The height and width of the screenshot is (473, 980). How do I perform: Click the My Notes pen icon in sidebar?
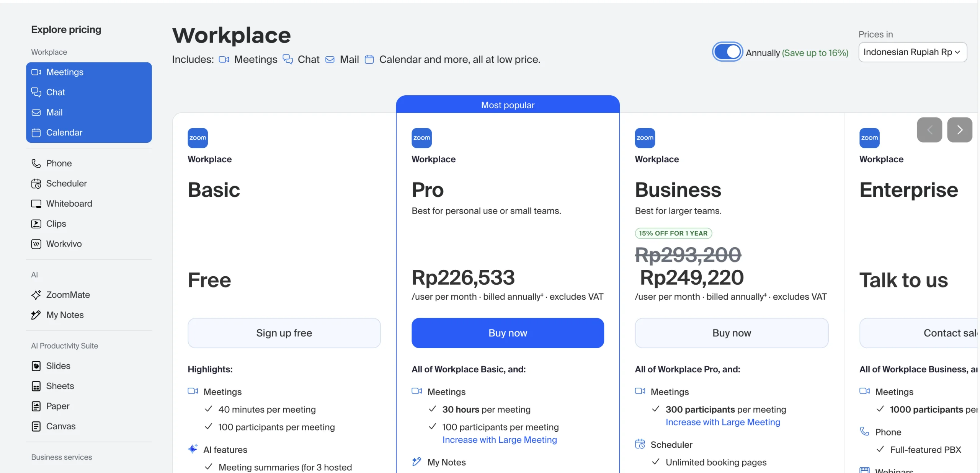click(36, 315)
